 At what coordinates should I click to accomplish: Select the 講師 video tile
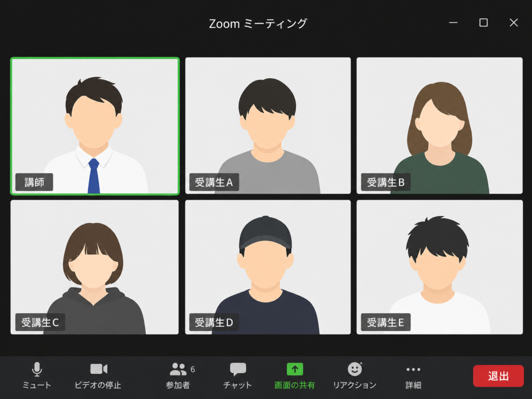pos(95,126)
